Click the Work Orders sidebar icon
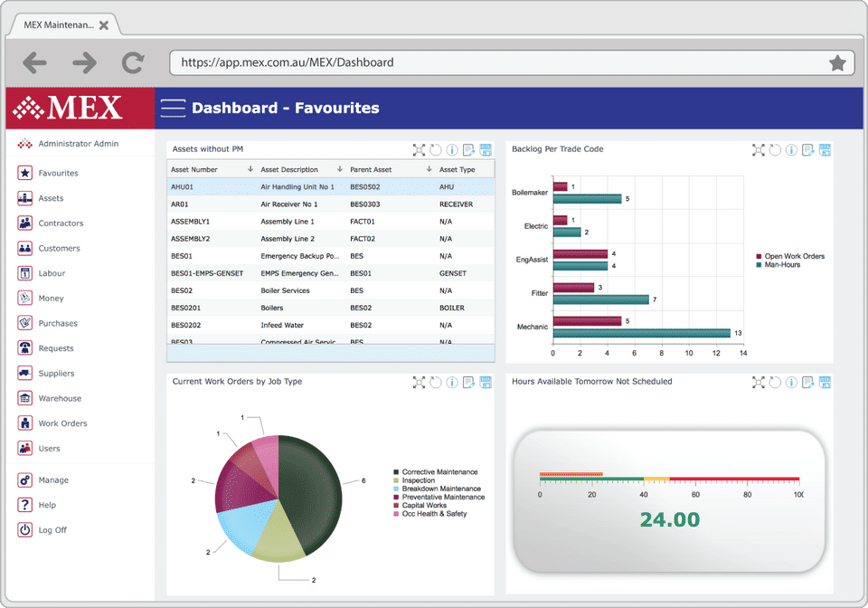 pos(25,423)
